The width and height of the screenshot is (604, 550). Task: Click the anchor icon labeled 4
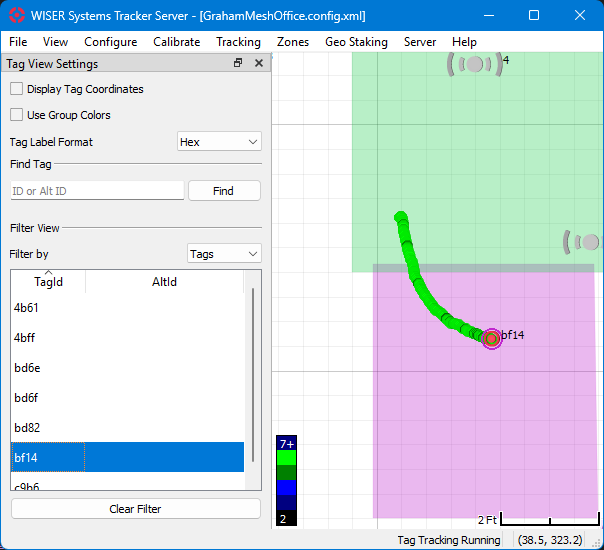coord(475,65)
